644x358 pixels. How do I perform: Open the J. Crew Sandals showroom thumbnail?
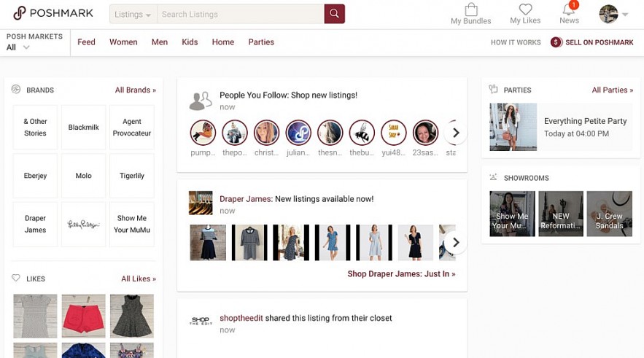click(609, 214)
